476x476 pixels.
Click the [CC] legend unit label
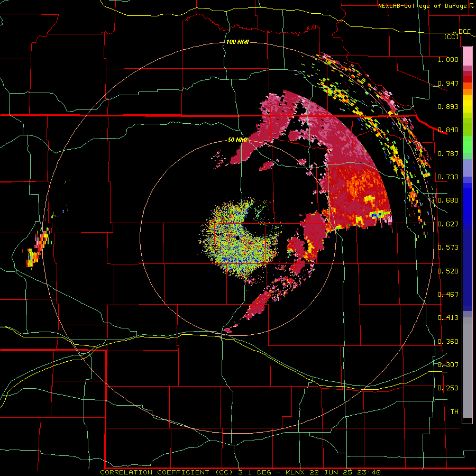click(452, 36)
